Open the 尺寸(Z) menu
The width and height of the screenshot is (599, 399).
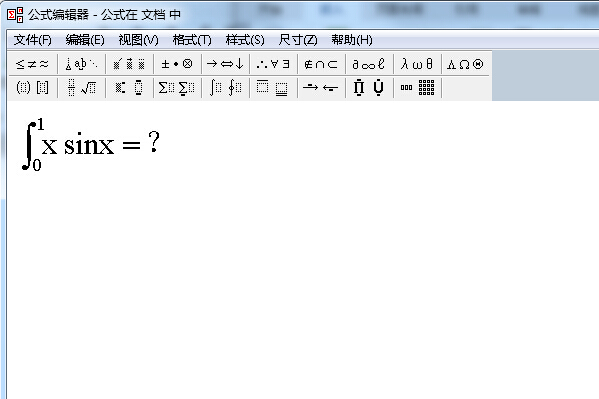[298, 40]
